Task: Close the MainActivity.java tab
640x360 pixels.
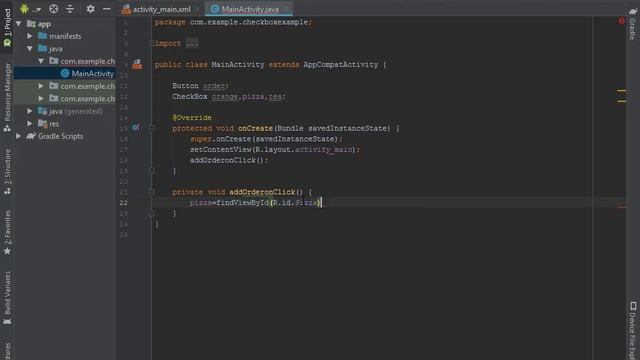Action: coord(286,9)
